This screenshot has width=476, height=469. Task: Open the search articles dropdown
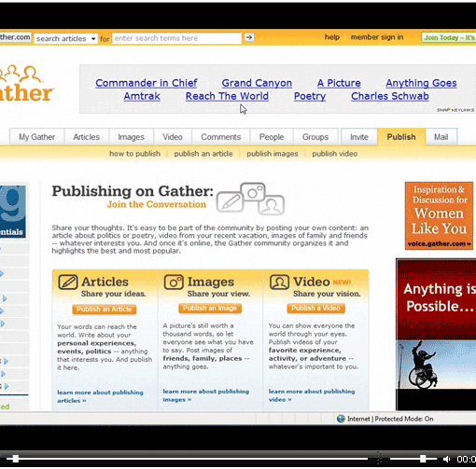65,38
